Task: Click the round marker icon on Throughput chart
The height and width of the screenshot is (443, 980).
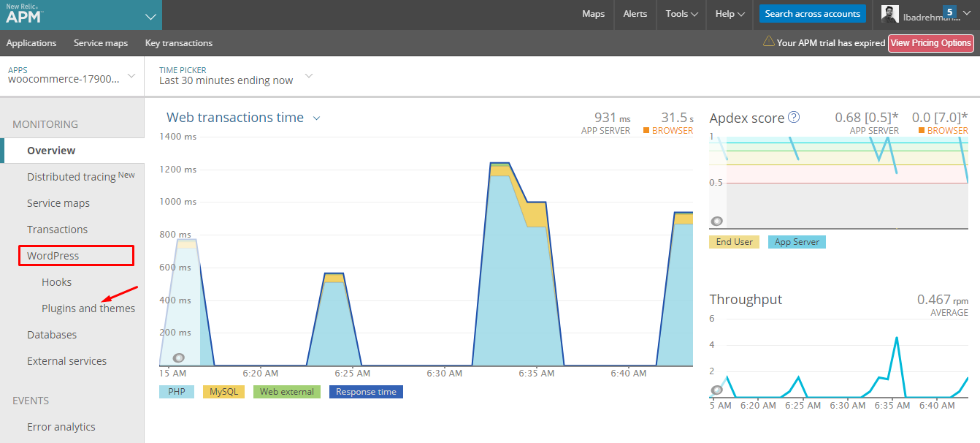Action: coord(717,390)
